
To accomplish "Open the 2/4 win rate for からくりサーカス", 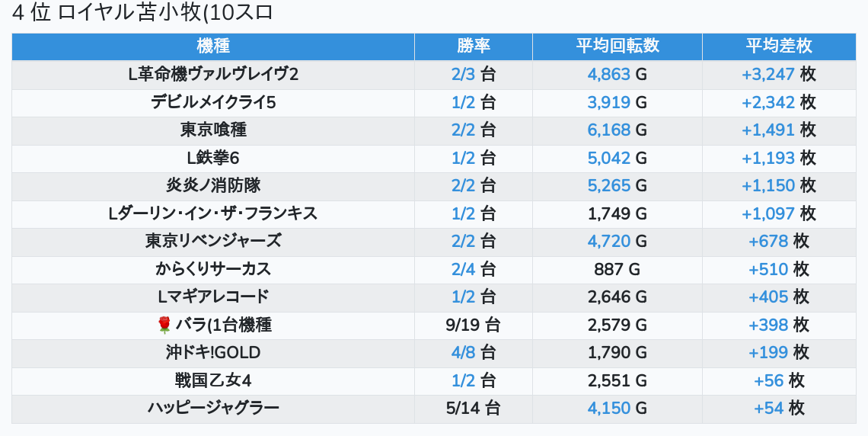I will 463,269.
